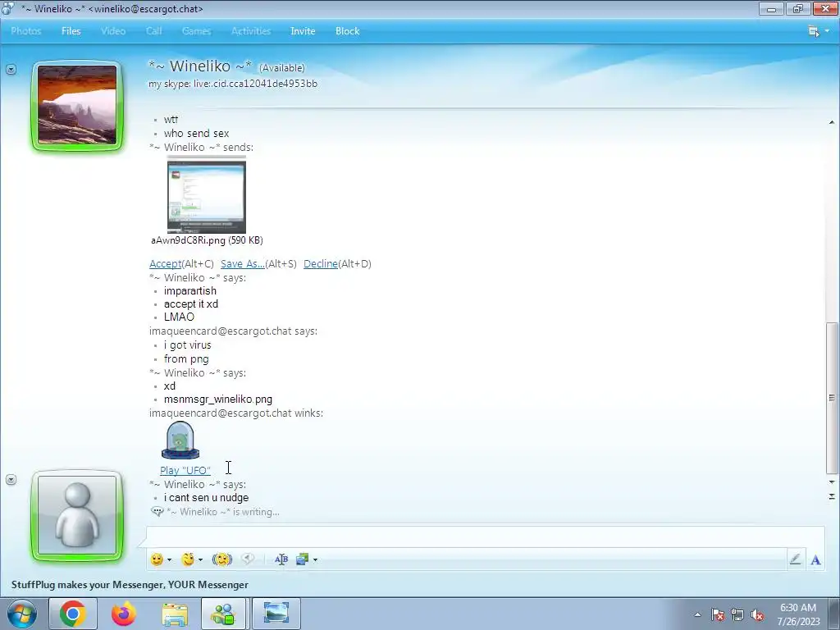Open the emoticon dropdown arrow
The height and width of the screenshot is (630, 840).
169,559
